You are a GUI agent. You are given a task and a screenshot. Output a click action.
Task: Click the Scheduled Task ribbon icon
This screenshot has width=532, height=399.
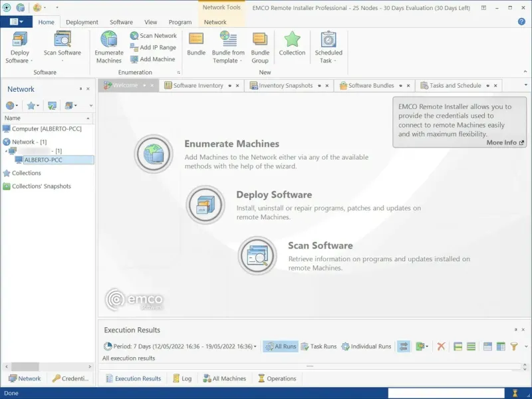pos(329,39)
